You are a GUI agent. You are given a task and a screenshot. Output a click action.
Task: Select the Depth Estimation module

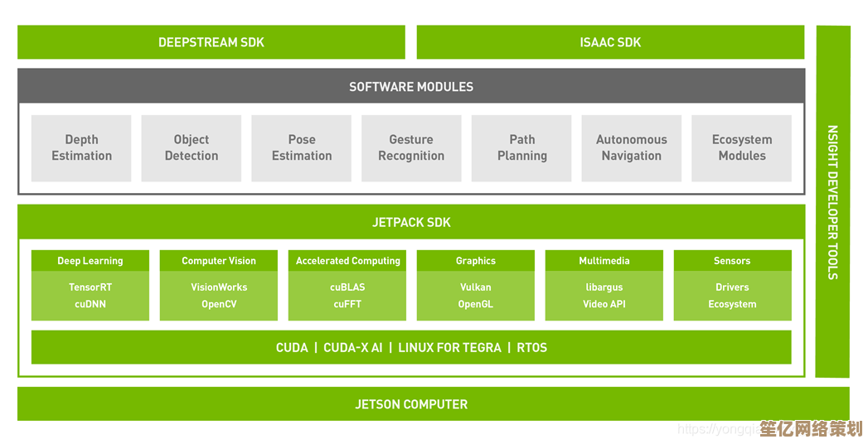point(81,147)
